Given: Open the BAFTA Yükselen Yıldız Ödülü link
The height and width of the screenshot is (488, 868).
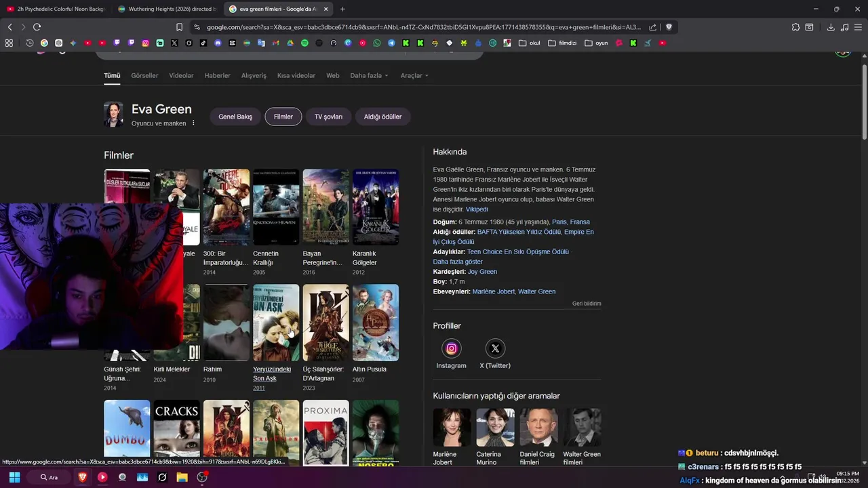Looking at the screenshot, I should click(x=519, y=232).
